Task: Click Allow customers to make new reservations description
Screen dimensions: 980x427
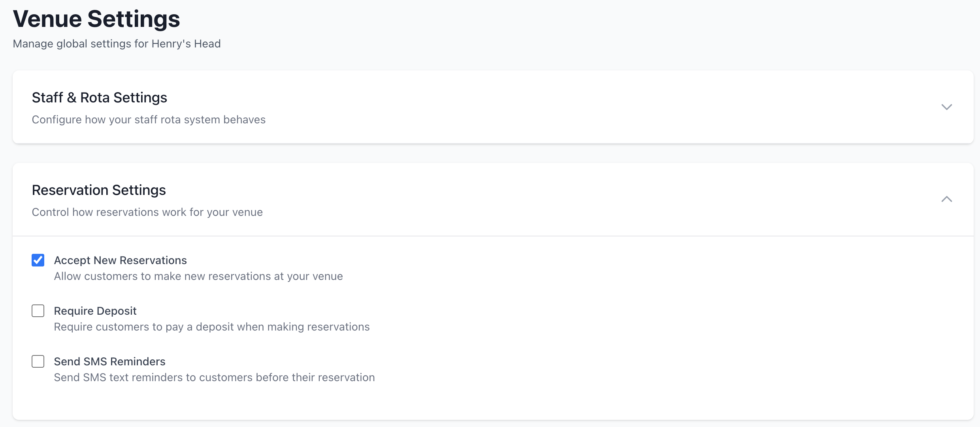Action: 198,276
